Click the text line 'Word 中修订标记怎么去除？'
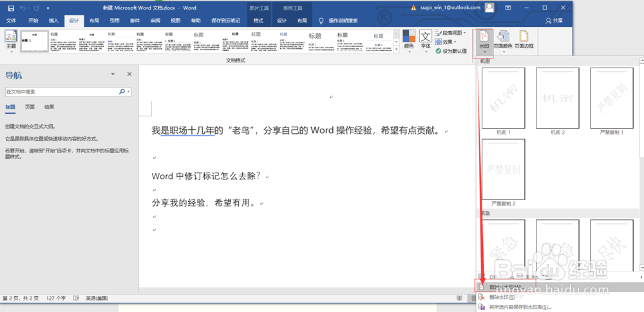This screenshot has height=312, width=644. 206,176
